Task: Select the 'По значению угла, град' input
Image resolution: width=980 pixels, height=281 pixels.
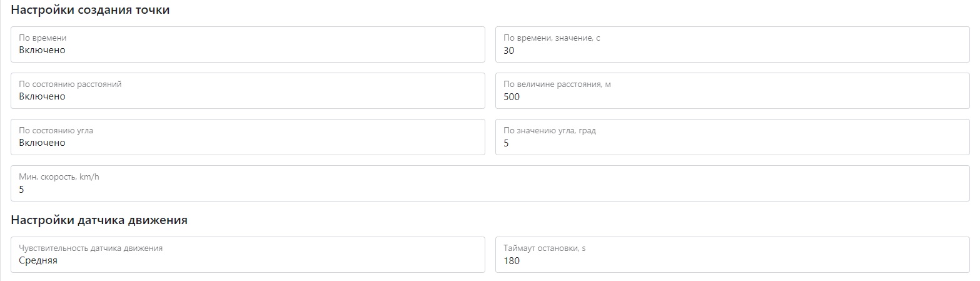Action: click(x=732, y=137)
